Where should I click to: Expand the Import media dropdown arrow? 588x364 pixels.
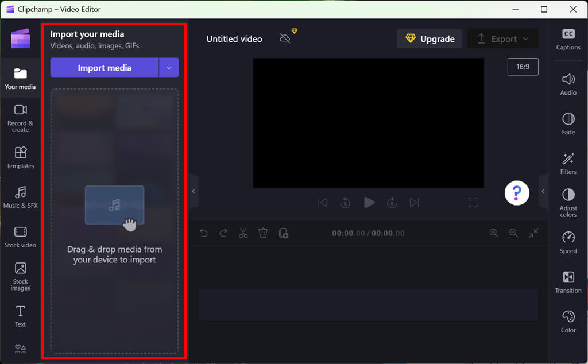(169, 68)
